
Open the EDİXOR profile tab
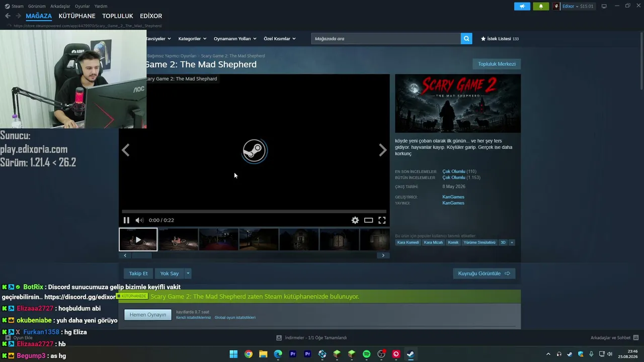click(x=151, y=16)
